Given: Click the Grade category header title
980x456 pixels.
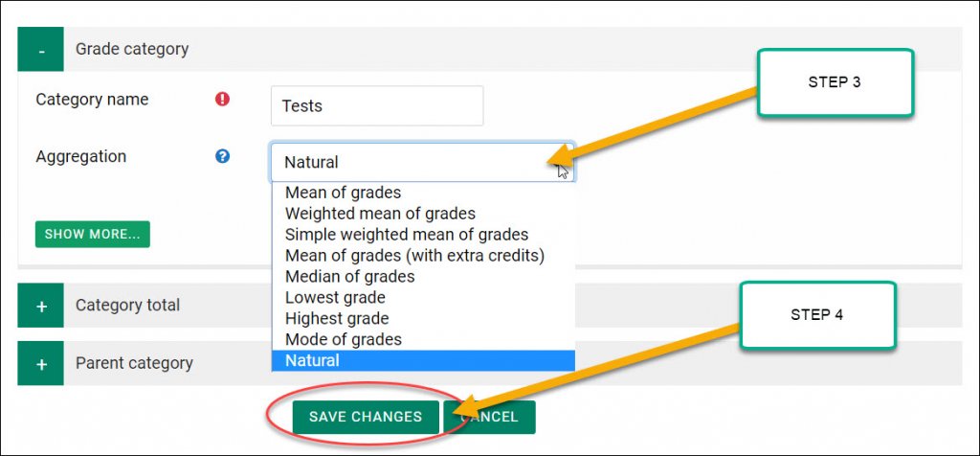Looking at the screenshot, I should pyautogui.click(x=132, y=49).
